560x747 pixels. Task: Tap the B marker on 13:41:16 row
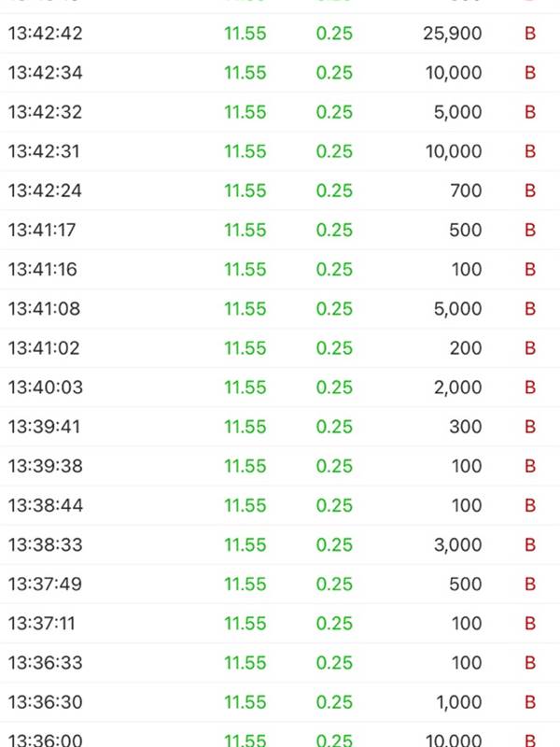[x=530, y=269]
